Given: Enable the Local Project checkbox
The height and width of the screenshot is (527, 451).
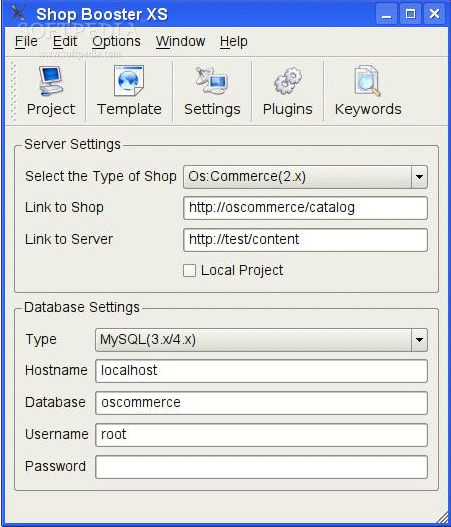Looking at the screenshot, I should point(190,271).
